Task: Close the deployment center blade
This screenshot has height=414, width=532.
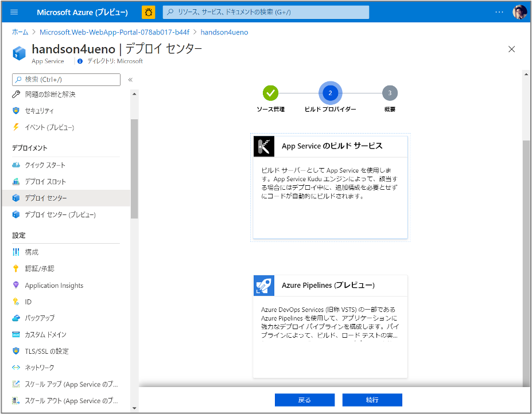Action: point(512,49)
